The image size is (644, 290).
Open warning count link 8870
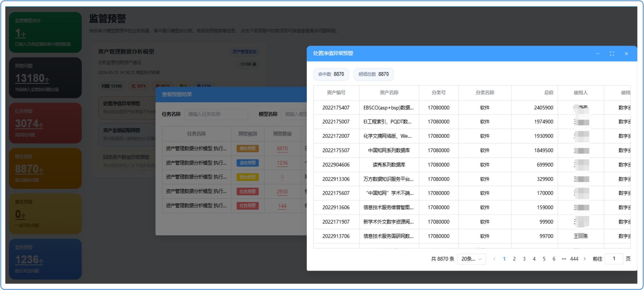pos(282,148)
